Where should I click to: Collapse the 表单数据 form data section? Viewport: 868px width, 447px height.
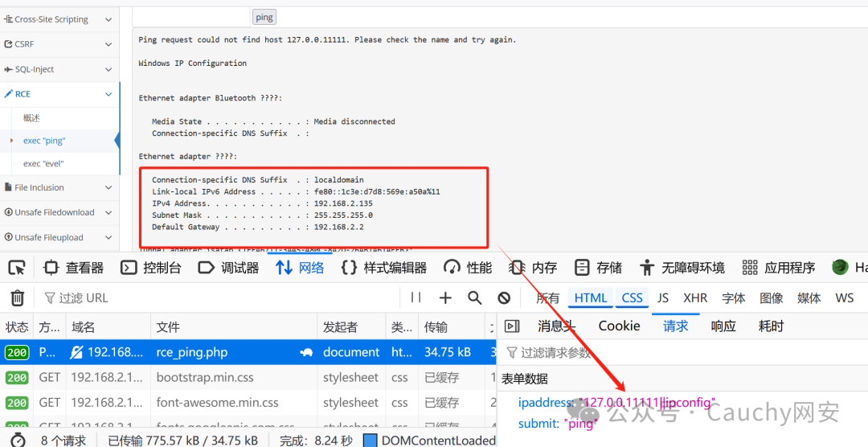click(x=525, y=379)
